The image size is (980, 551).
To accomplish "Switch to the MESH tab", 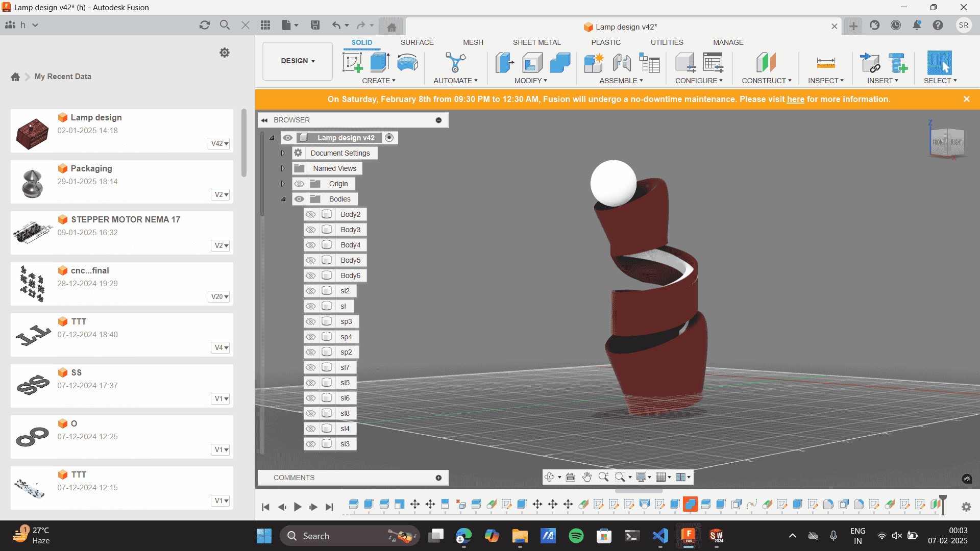I will click(473, 42).
